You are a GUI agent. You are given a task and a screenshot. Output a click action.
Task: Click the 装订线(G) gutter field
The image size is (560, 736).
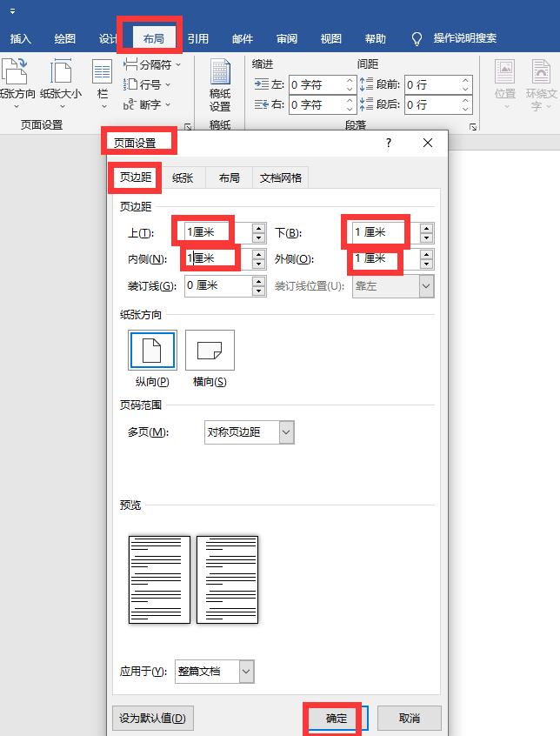218,285
